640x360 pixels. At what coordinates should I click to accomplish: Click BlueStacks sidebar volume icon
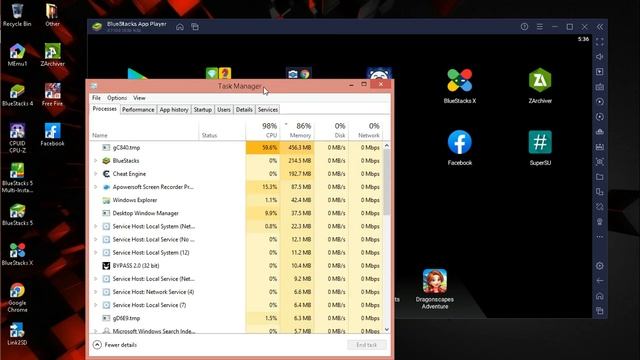[600, 57]
